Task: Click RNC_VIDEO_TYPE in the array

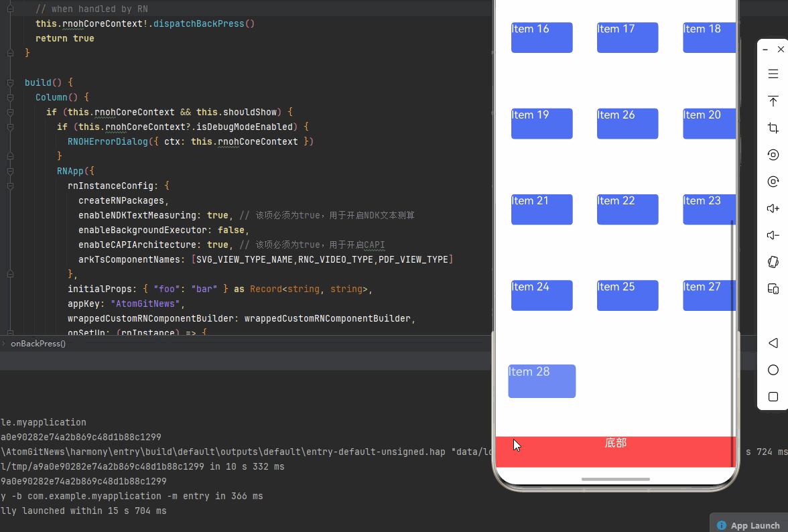Action: point(336,260)
